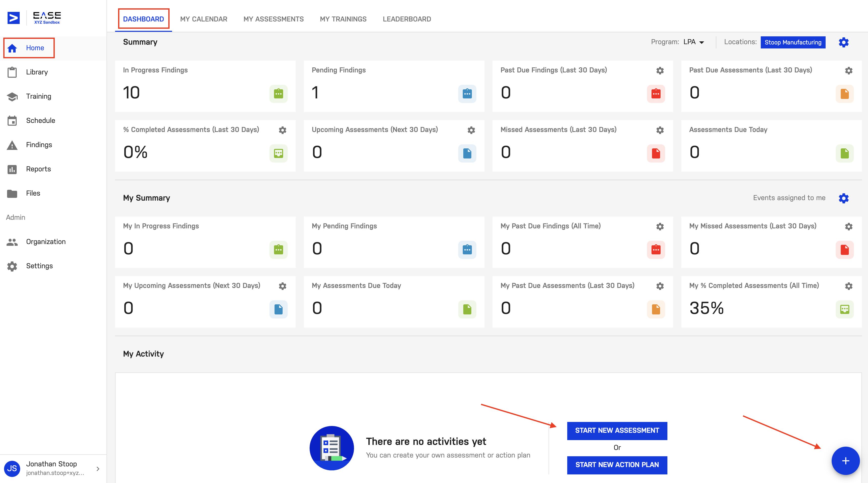Click gear on Upcoming Assessments (Next 30 Days) card
The image size is (868, 483).
coord(471,130)
